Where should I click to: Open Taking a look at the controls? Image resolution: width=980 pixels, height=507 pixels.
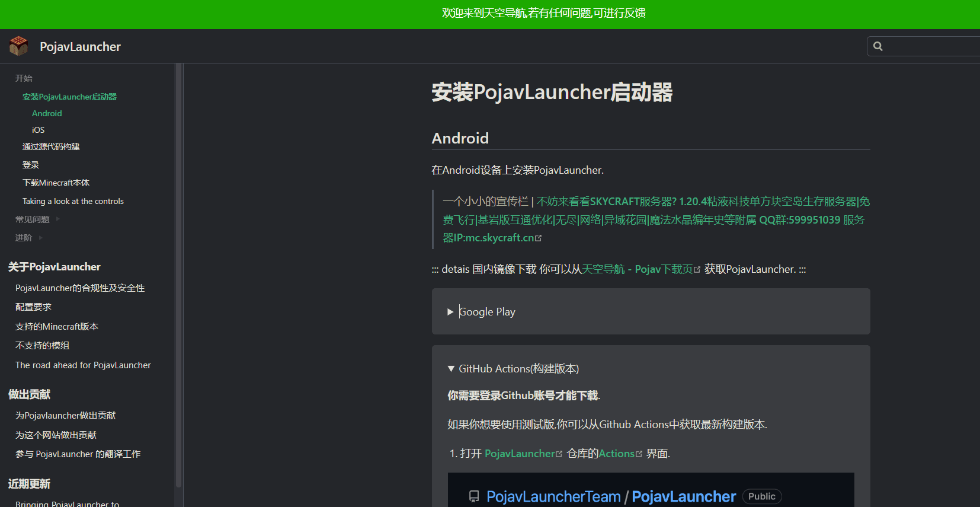[x=73, y=201]
